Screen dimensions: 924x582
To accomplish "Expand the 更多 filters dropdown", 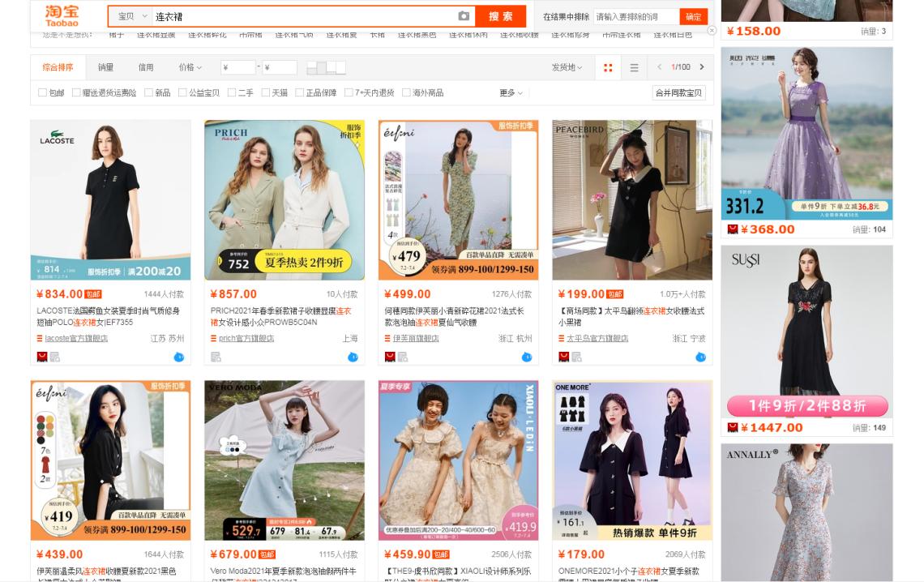I will [511, 93].
